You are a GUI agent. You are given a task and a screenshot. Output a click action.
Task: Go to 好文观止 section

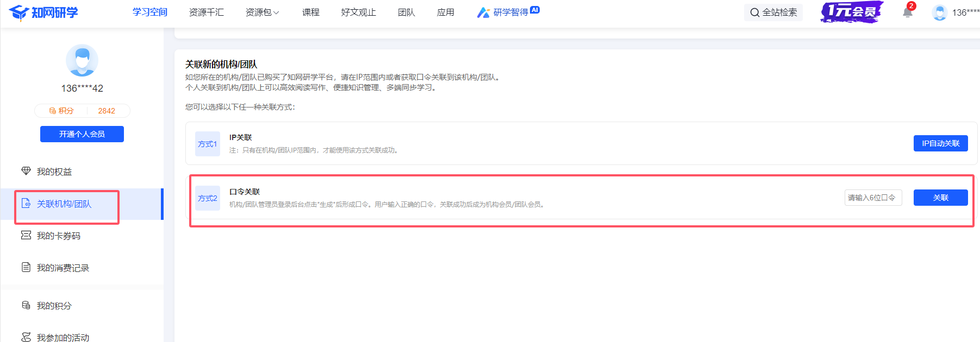pos(358,12)
